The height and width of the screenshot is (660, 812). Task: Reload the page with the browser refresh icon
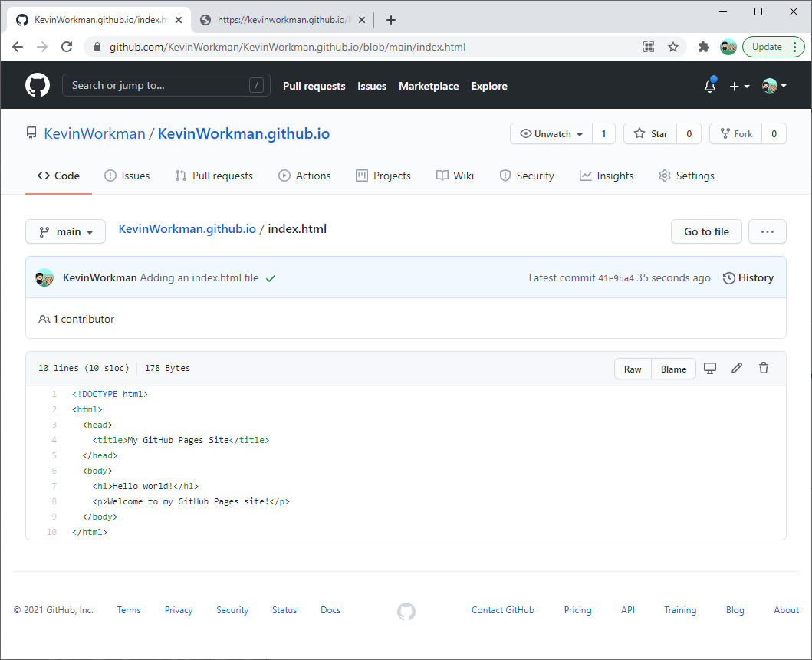point(67,47)
